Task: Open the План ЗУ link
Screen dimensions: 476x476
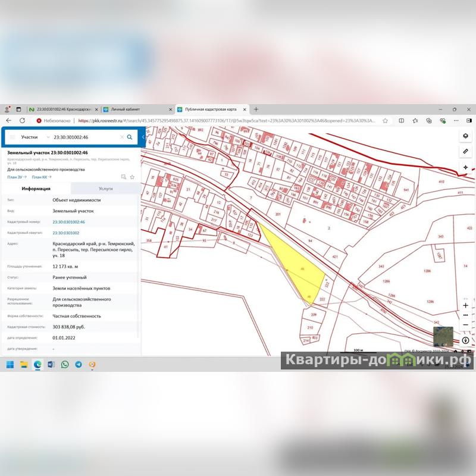Action: coord(17,177)
